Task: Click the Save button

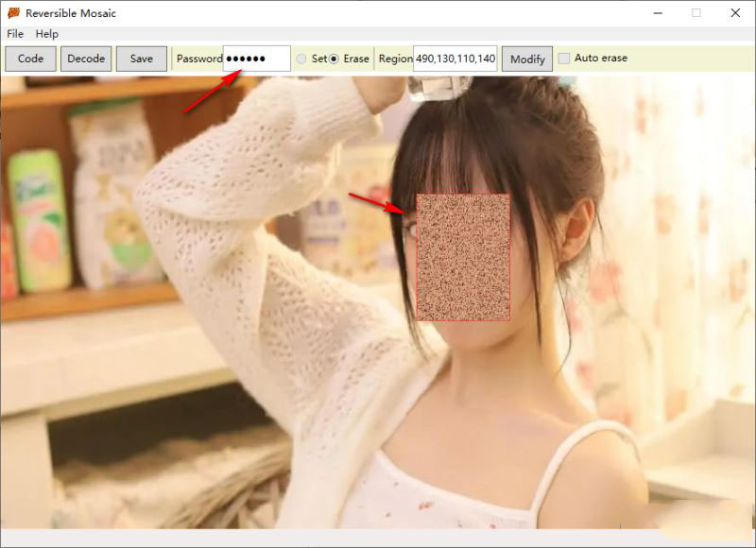Action: pos(142,59)
